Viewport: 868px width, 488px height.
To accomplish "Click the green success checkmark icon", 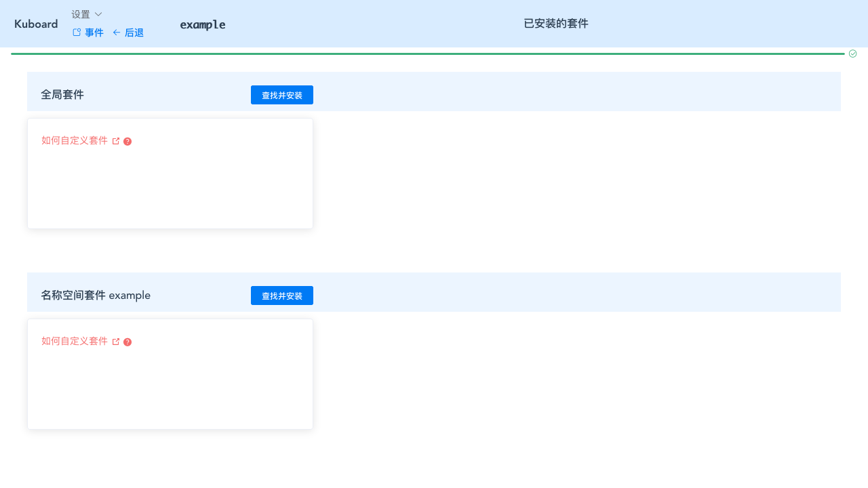I will click(852, 54).
